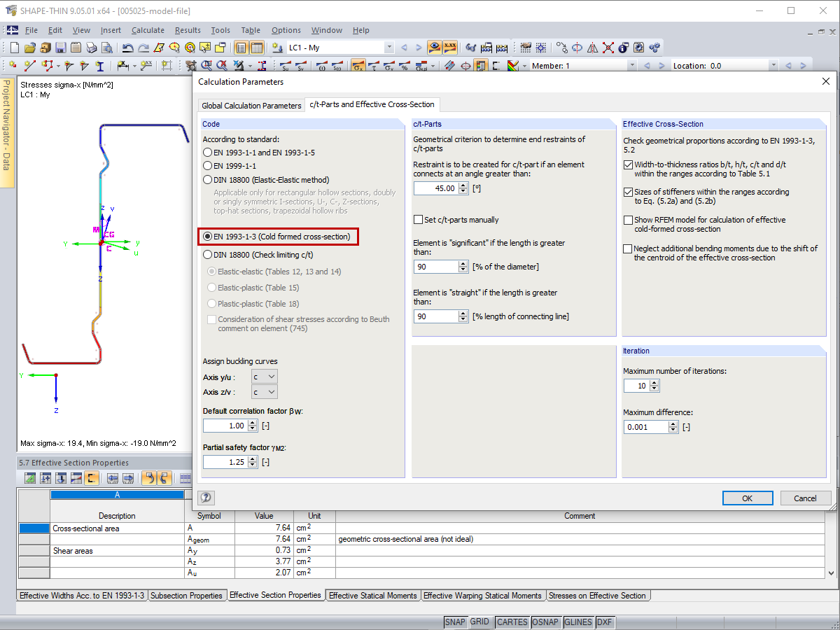
Task: Adjust the Maximum difference 0.001 spinner
Action: (x=673, y=427)
